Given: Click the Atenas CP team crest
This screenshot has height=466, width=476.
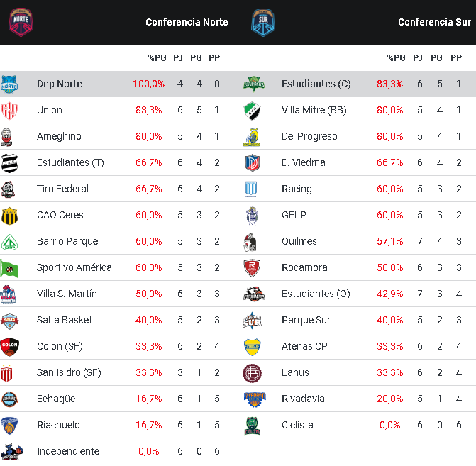Looking at the screenshot, I should (x=253, y=346).
